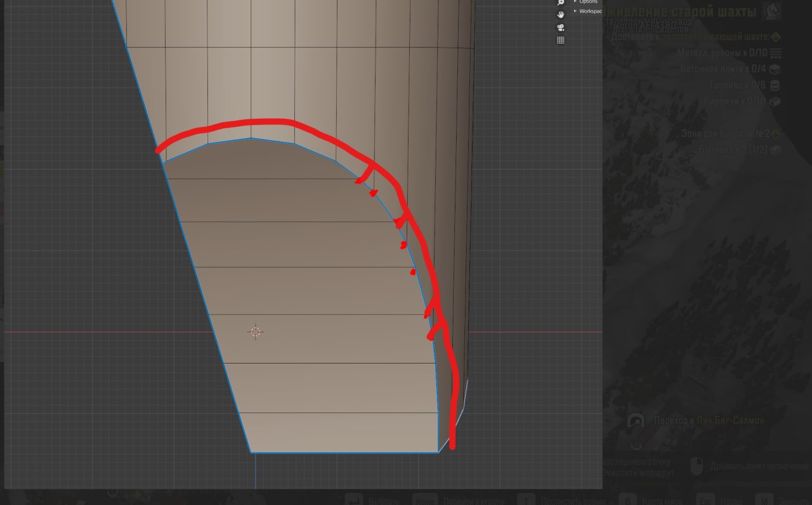Click the pan view hand gizmo

pyautogui.click(x=561, y=15)
